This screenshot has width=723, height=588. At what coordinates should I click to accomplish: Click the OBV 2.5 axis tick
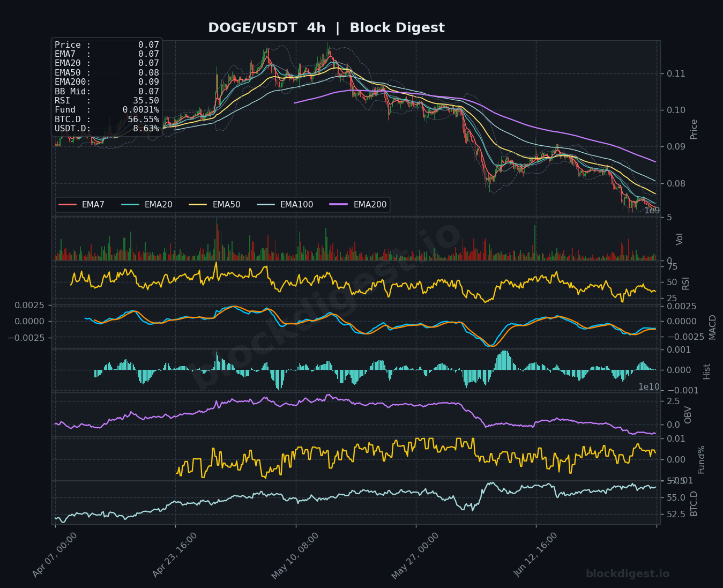click(x=673, y=401)
